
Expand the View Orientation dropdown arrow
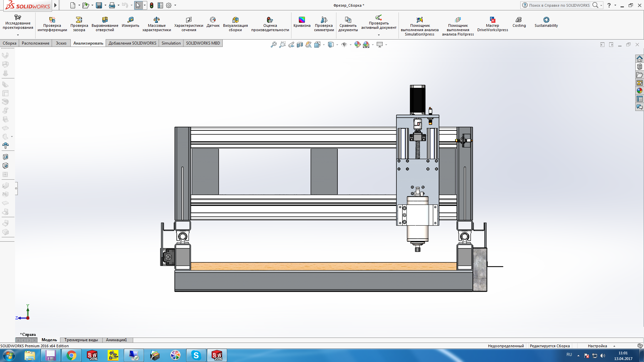324,45
